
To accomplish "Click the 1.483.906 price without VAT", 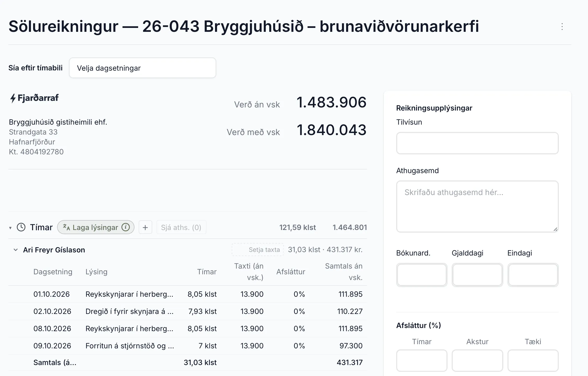I will [332, 102].
